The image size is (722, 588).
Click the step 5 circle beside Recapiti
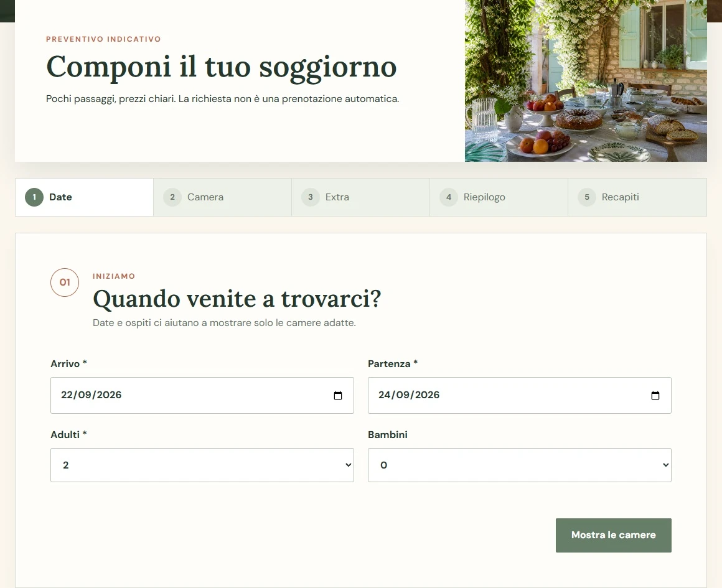(x=586, y=197)
